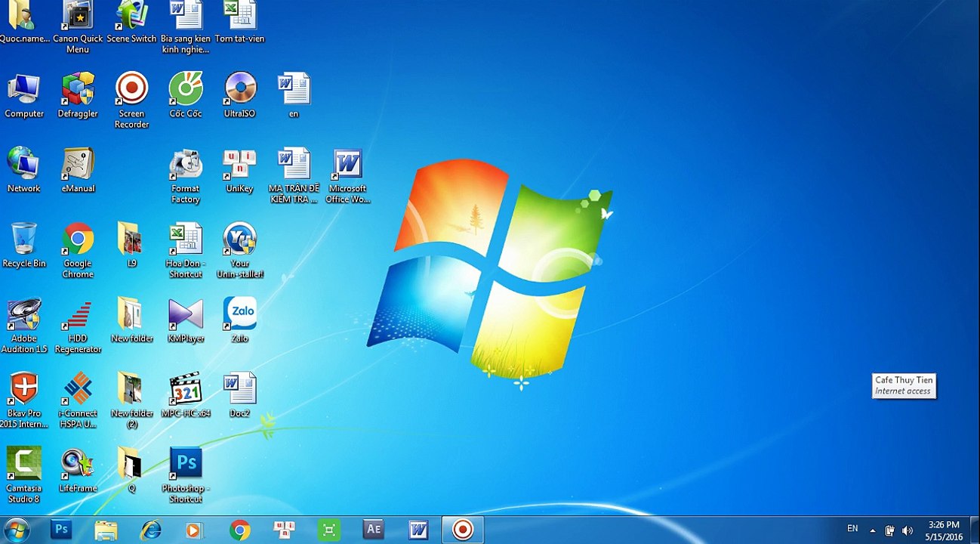Select the MA TRẬN ĐỀ KIỂM TRA document
Screen dimensions: 980x544
[294, 175]
